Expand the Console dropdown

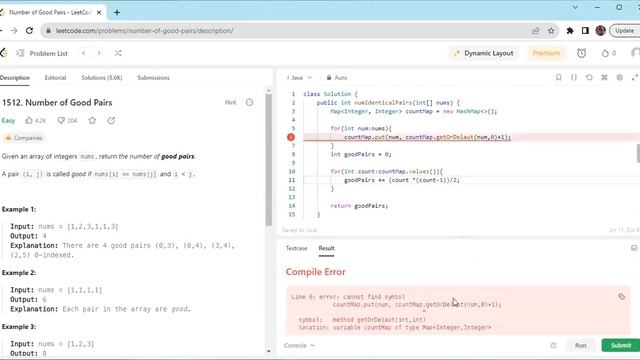click(x=299, y=345)
